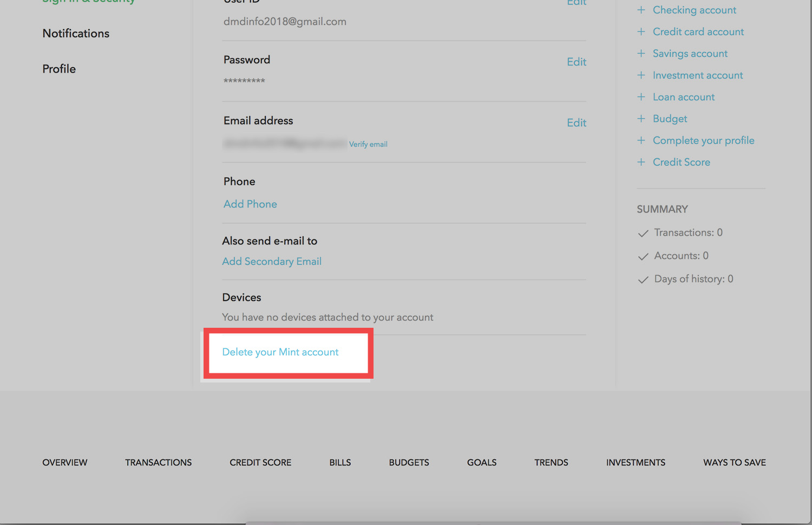Click the plus icon beside Checking account
The width and height of the screenshot is (812, 525).
tap(641, 10)
